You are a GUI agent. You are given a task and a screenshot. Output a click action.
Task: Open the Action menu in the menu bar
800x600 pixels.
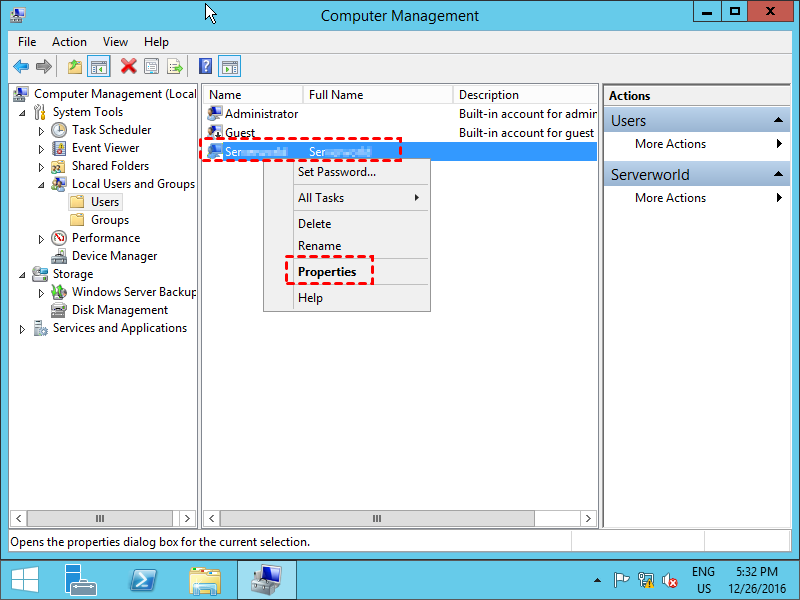69,42
